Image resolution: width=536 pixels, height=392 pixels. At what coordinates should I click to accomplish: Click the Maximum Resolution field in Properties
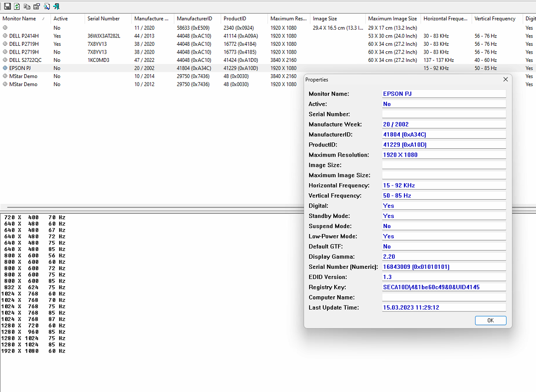tap(444, 155)
